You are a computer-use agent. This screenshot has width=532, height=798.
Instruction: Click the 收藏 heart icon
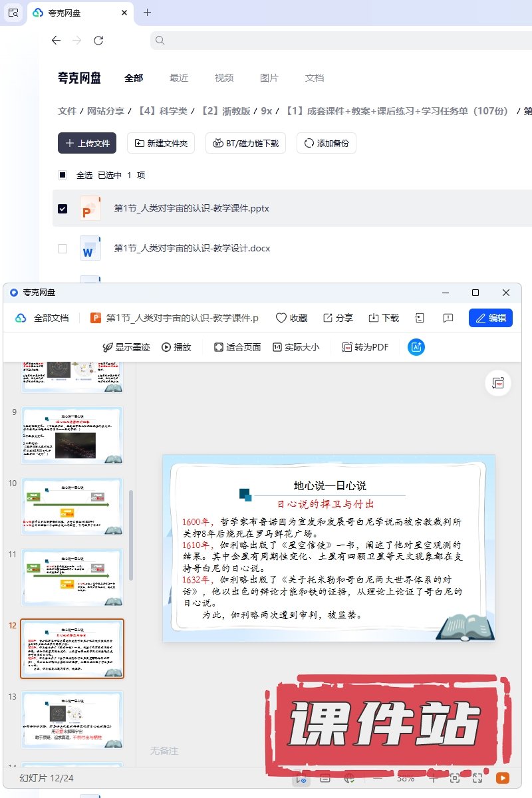(x=281, y=318)
